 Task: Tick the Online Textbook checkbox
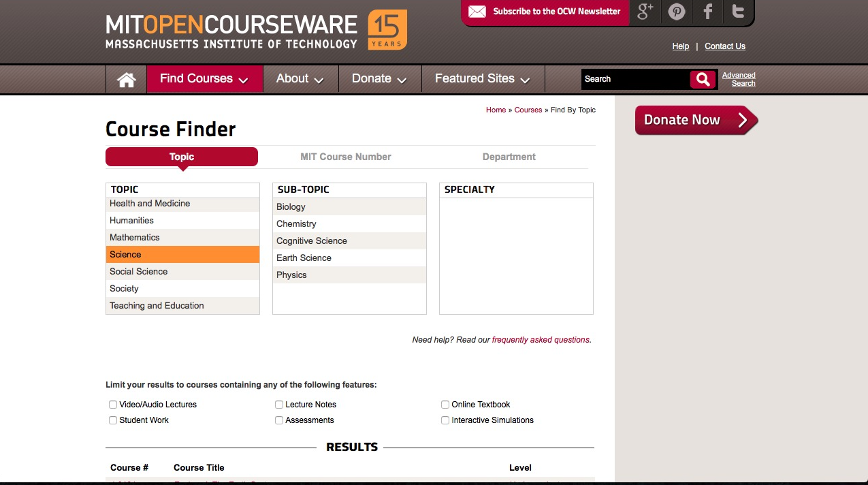coord(445,405)
